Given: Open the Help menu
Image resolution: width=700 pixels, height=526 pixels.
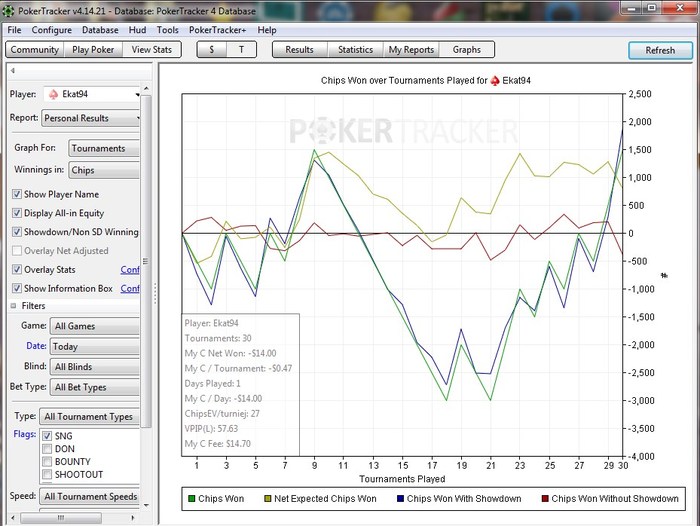Looking at the screenshot, I should (267, 30).
